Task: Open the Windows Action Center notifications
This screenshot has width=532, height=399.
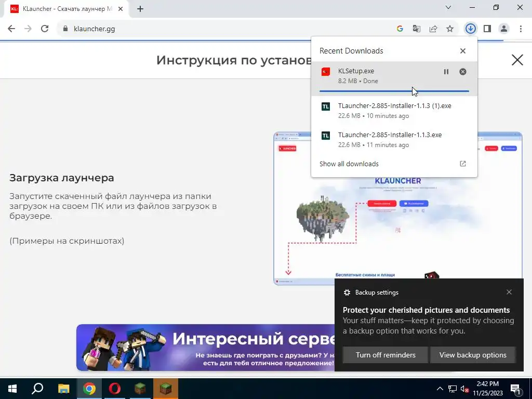Action: [516, 389]
